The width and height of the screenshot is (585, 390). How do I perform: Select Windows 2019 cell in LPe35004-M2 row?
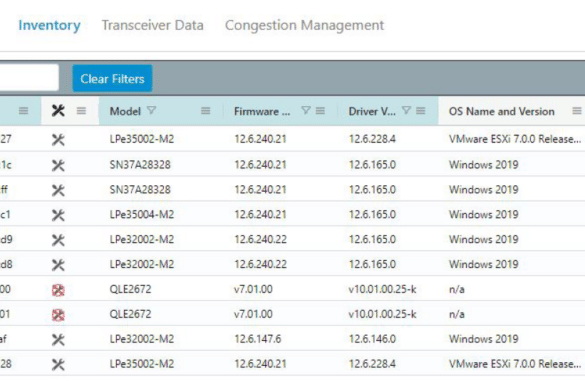484,215
